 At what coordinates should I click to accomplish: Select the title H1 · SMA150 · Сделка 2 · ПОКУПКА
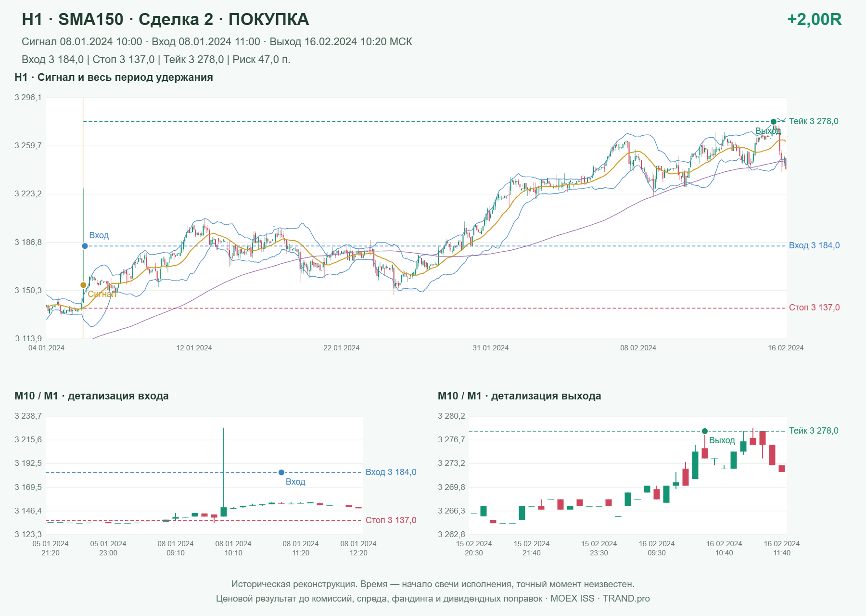coord(166,19)
